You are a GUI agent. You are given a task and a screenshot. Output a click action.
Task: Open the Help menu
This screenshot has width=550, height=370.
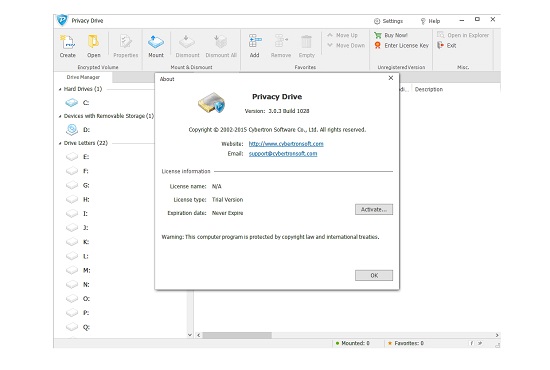tap(430, 21)
